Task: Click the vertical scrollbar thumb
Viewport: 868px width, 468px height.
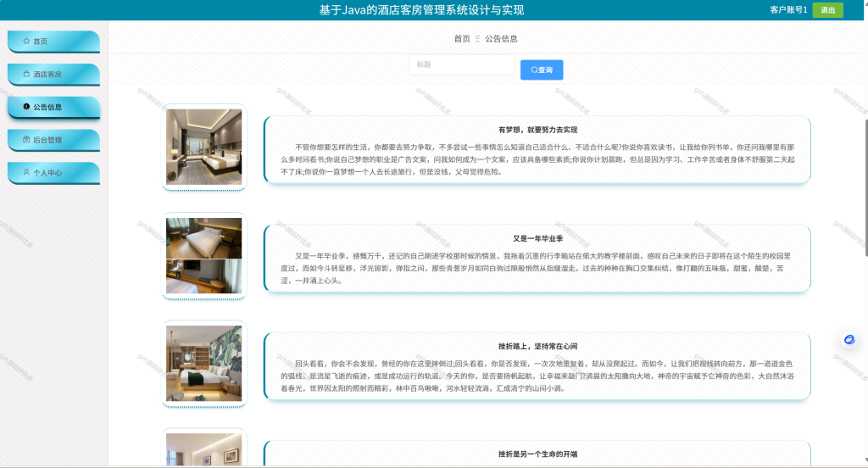Action: point(866,187)
